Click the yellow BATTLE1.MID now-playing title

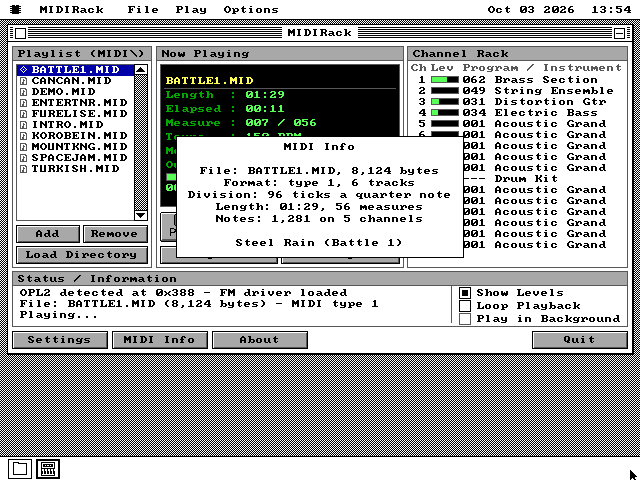pyautogui.click(x=209, y=81)
